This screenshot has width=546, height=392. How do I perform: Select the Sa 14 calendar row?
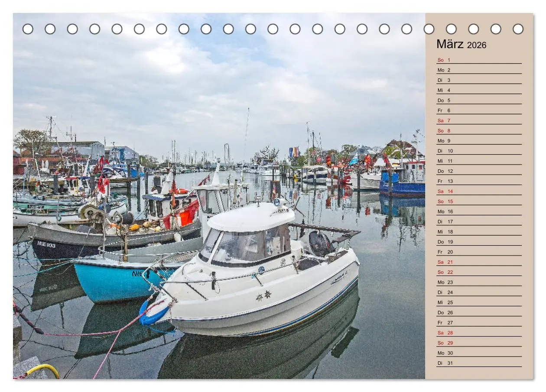479,191
